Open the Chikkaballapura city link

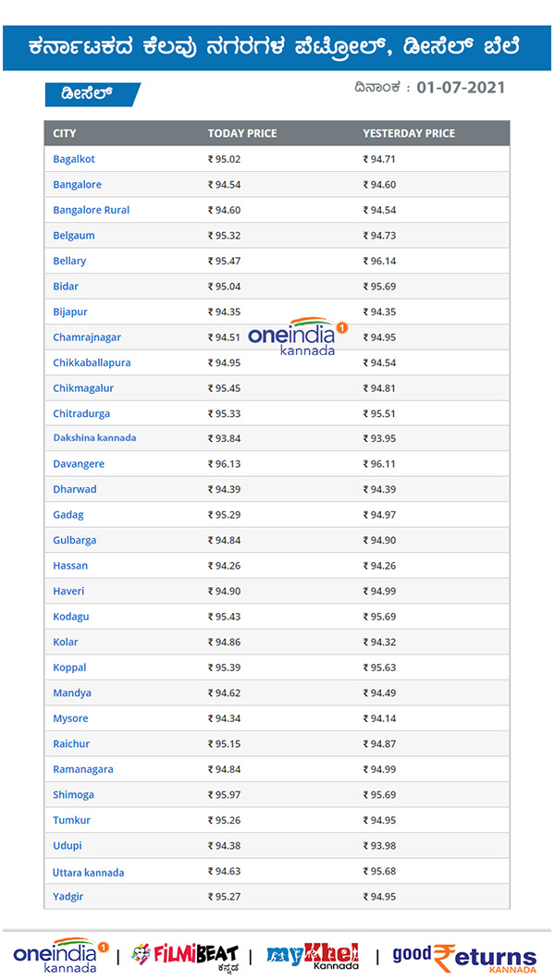(x=92, y=362)
